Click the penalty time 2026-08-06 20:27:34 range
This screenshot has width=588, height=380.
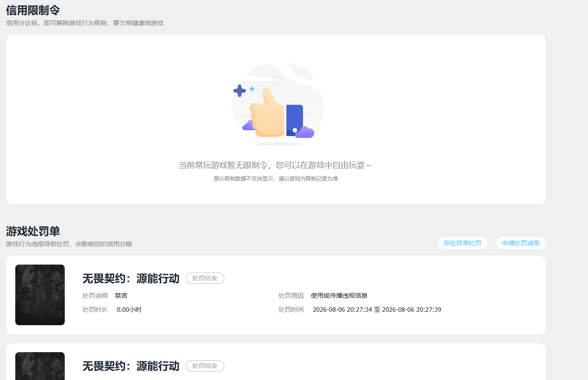(377, 309)
